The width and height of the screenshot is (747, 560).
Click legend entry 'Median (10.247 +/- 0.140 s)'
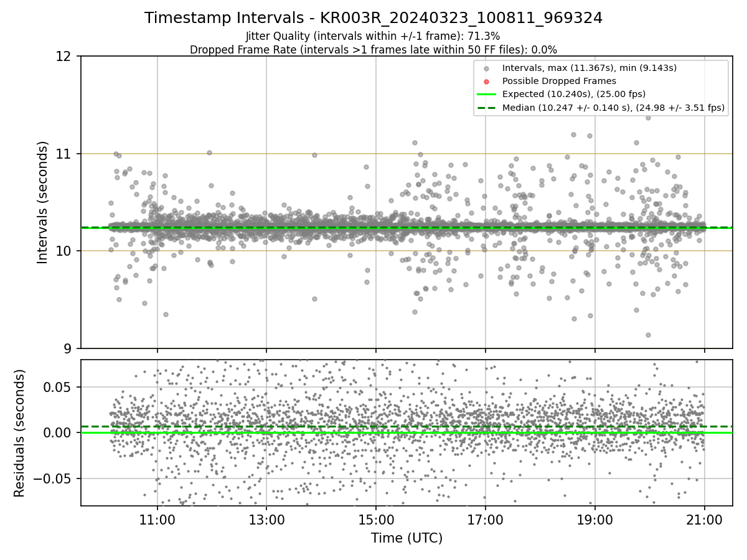613,108
